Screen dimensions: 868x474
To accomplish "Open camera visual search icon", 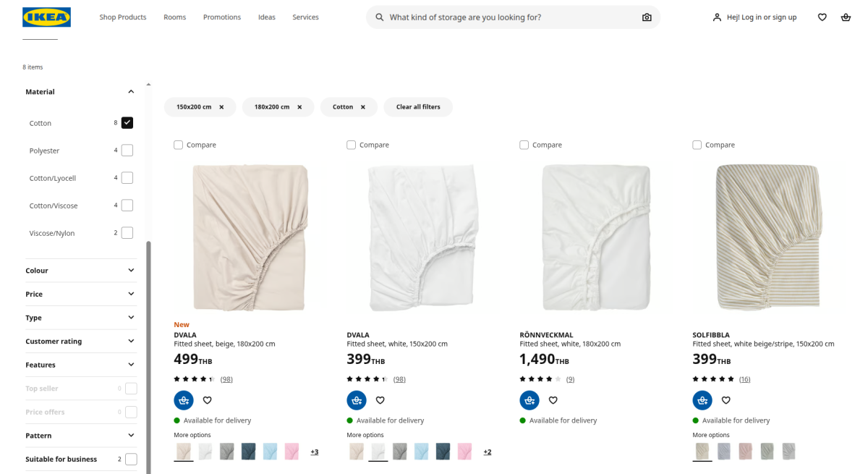I will (647, 17).
